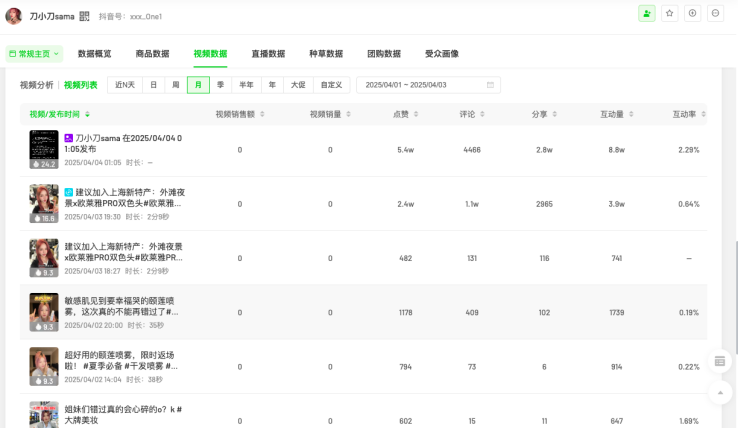Screen dimensions: 738x428
Task: Open the 2025/04/01 ~ 2025/04/03 date picker
Action: pyautogui.click(x=428, y=85)
